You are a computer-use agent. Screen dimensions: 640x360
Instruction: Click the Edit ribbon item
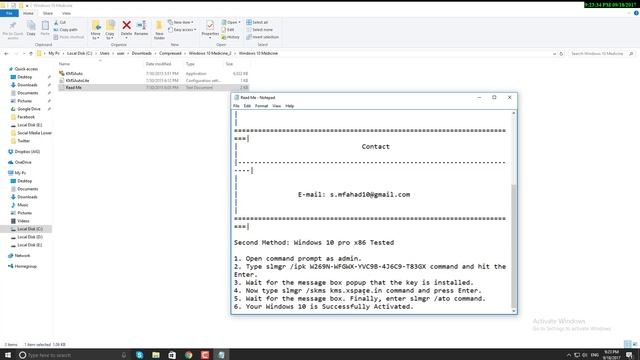(x=228, y=30)
